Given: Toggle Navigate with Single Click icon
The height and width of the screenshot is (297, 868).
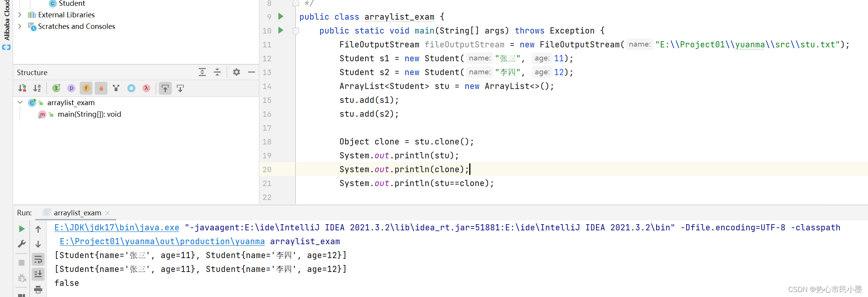Looking at the screenshot, I should click(180, 88).
